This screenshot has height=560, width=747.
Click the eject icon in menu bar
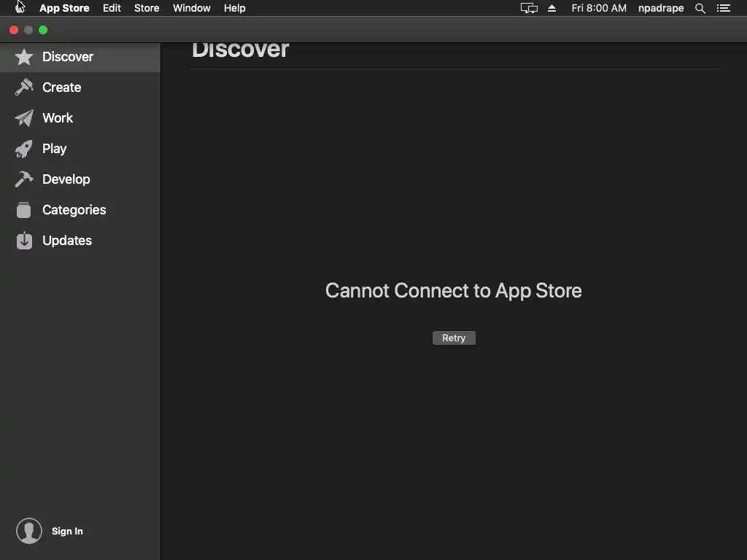click(x=551, y=8)
